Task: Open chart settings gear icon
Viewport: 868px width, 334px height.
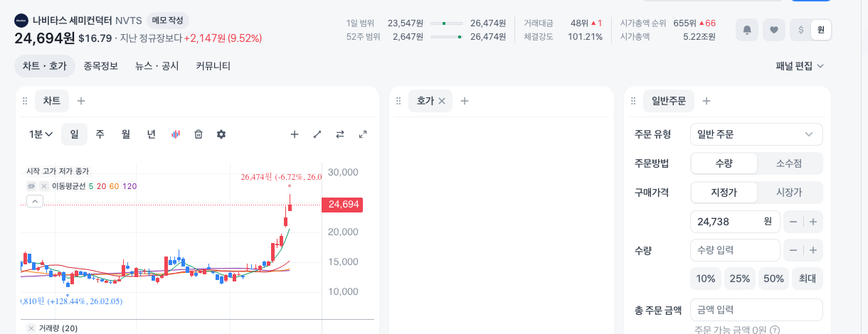Action: (221, 134)
